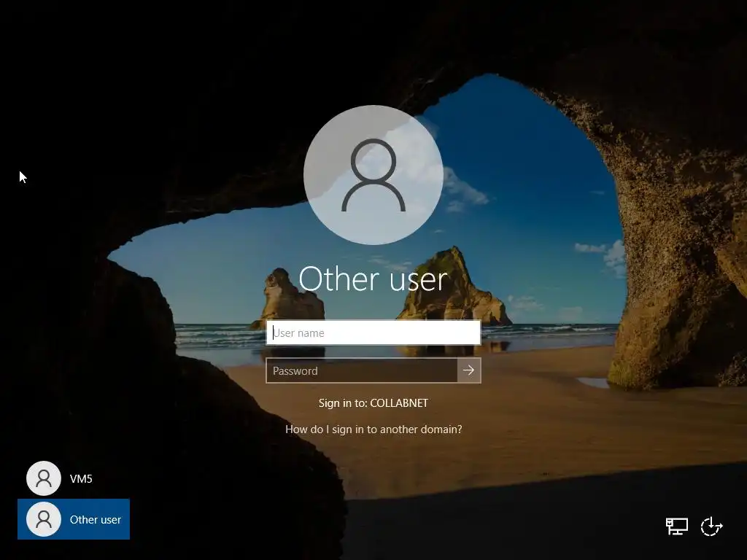The width and height of the screenshot is (747, 560).
Task: Click the "Sign in to: COLLABNET" text
Action: pyautogui.click(x=373, y=403)
